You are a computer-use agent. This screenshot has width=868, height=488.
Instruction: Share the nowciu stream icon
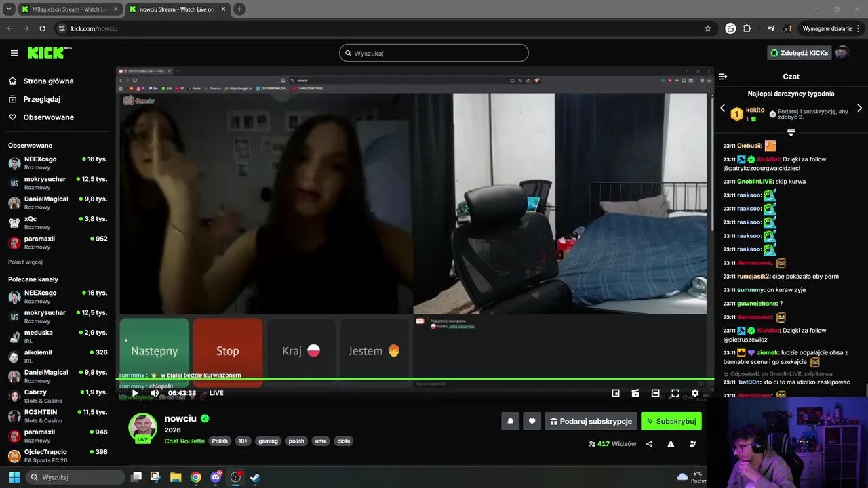click(649, 444)
